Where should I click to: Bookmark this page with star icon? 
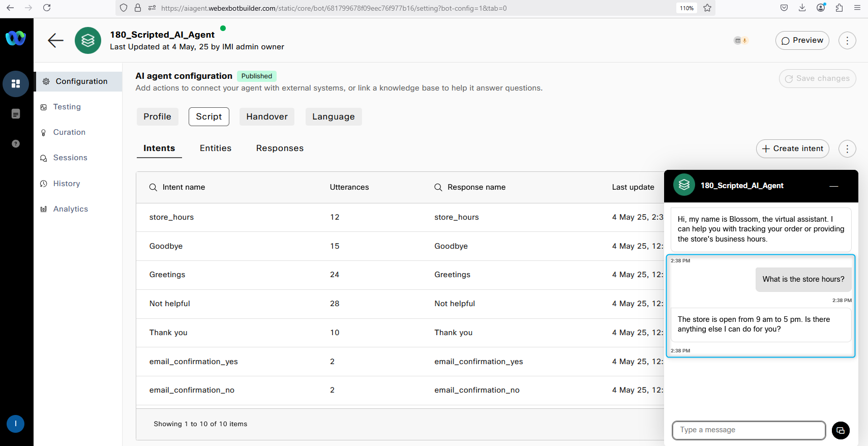[707, 8]
